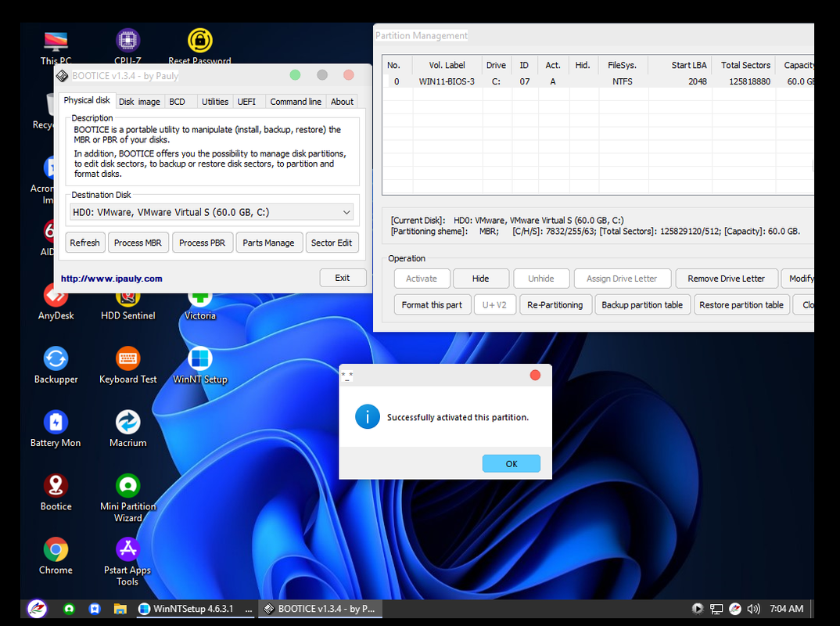Click the taskbar clock 7:04 AM
This screenshot has height=626, width=840.
pyautogui.click(x=787, y=609)
